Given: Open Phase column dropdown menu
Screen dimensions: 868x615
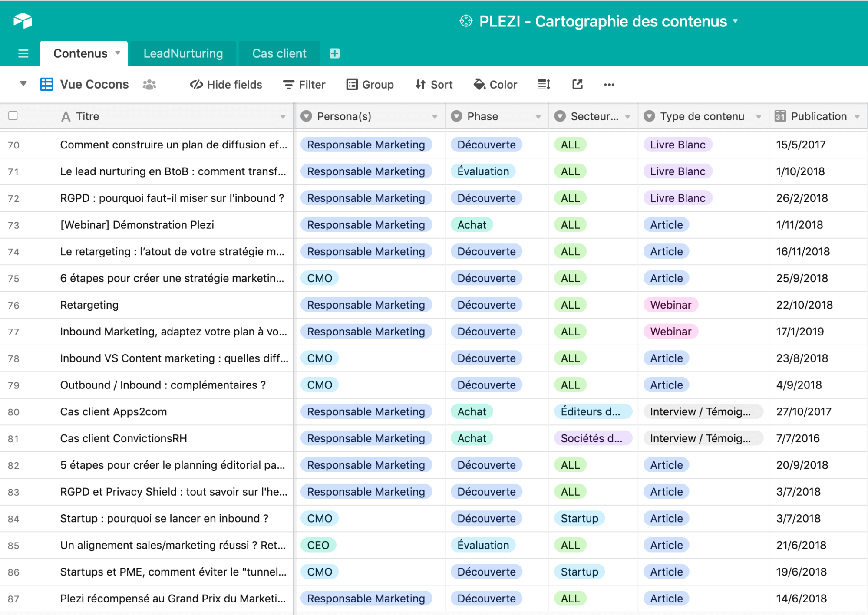Looking at the screenshot, I should tap(538, 117).
